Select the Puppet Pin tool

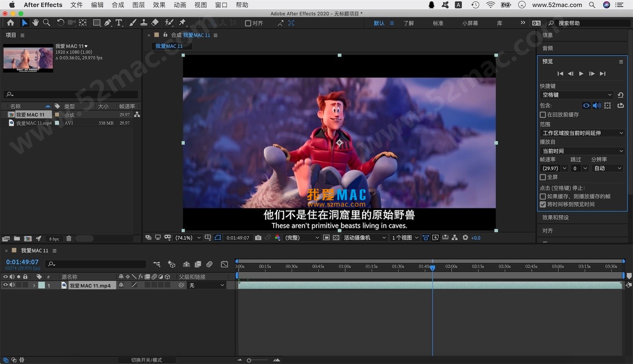coord(182,23)
